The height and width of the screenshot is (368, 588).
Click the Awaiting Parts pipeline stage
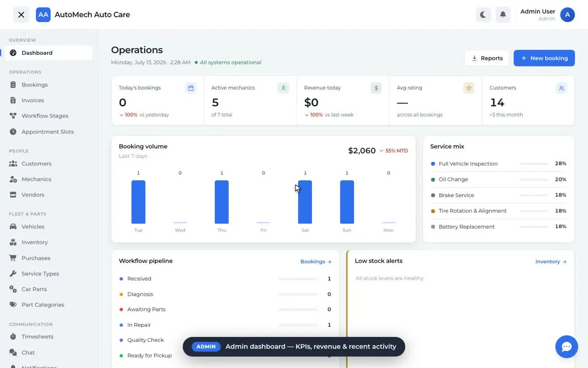[225, 310]
